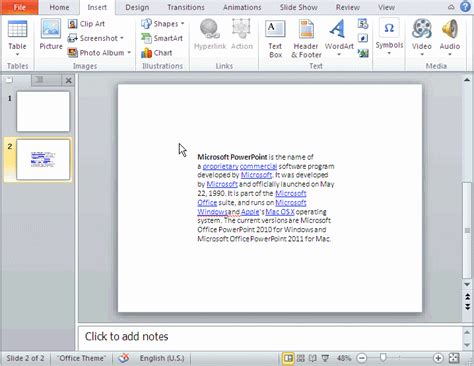Click the 'Apple' hyperlink

point(250,212)
